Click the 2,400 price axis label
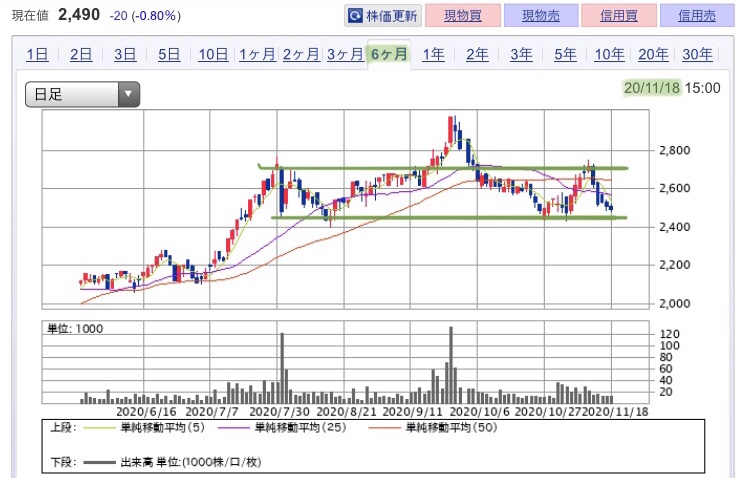Screen dimensions: 740x478 pyautogui.click(x=674, y=227)
